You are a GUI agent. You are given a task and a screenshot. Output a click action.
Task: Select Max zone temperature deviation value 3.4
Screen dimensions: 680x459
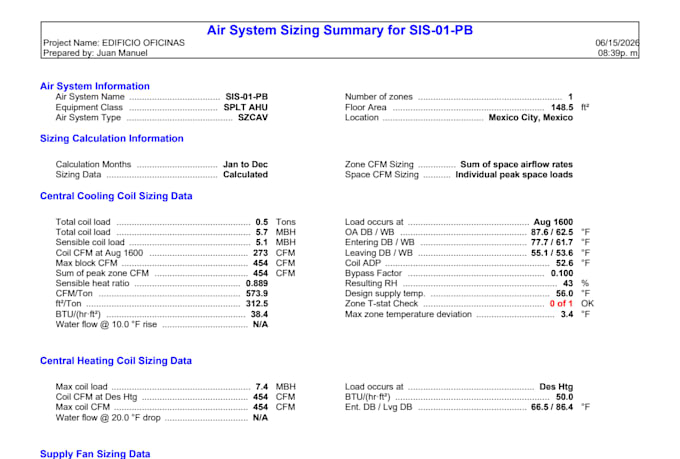pos(567,314)
